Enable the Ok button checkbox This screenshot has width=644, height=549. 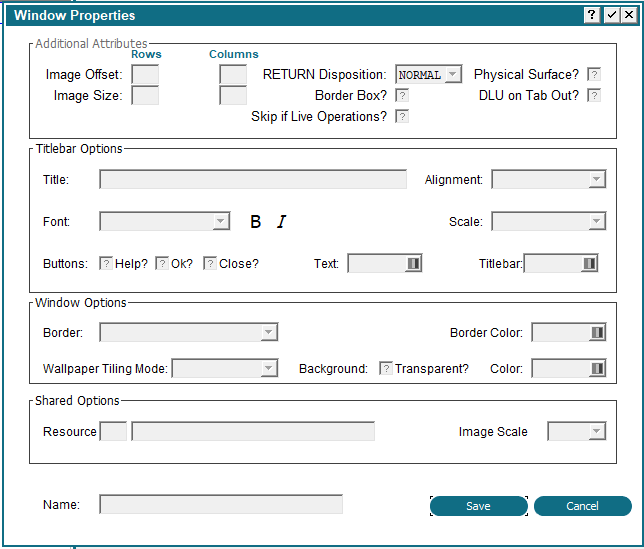pos(162,263)
